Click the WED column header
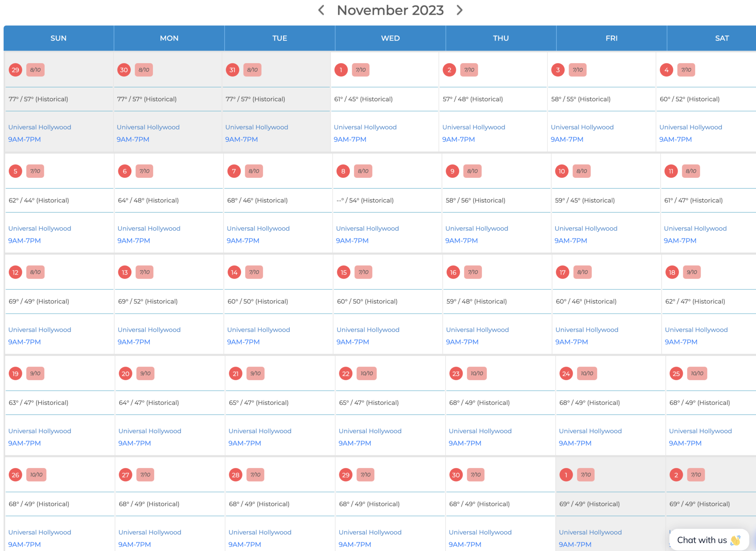 click(x=390, y=38)
